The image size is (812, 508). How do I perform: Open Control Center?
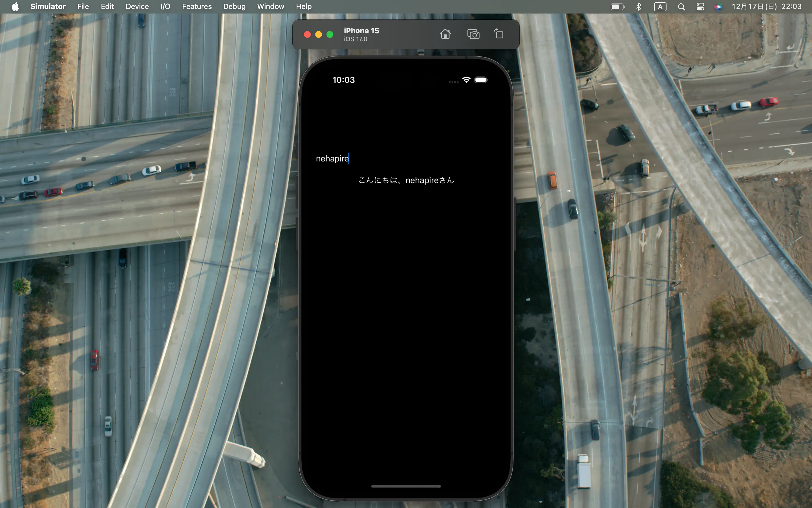coord(700,6)
